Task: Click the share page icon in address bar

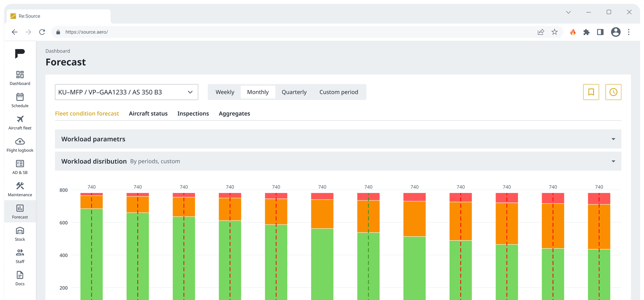Action: [541, 32]
